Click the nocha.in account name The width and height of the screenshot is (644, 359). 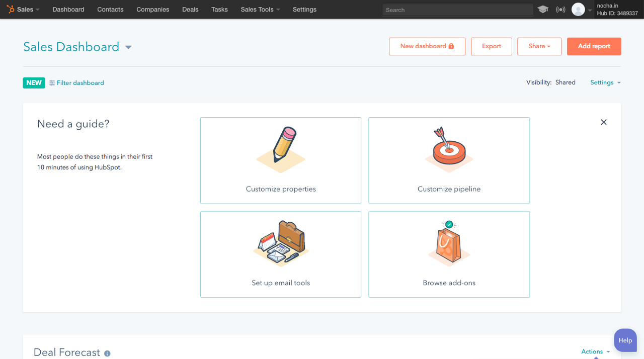[x=607, y=6]
